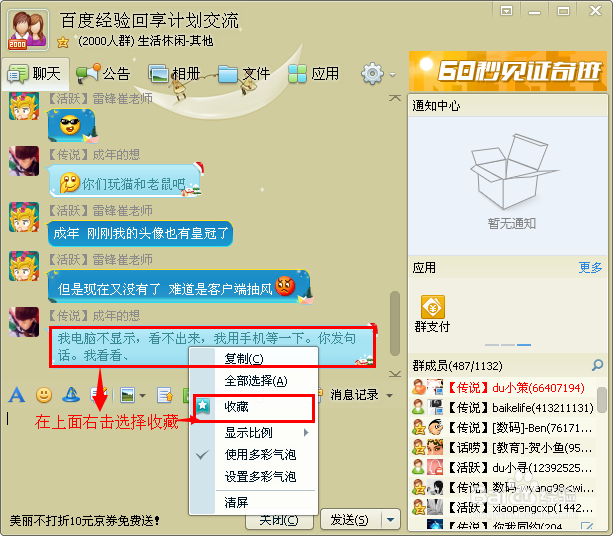Click the sunglasses emoji message bubble
The height and width of the screenshot is (536, 613).
tap(72, 125)
